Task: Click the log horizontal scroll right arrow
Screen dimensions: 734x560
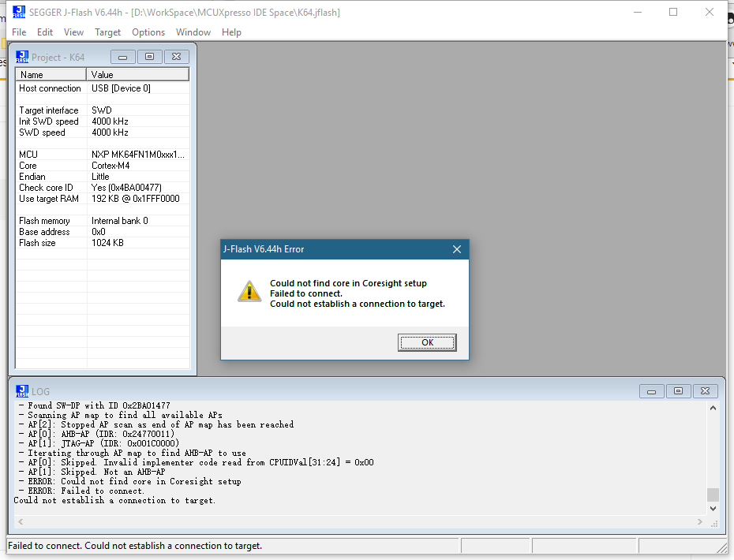Action: [700, 521]
